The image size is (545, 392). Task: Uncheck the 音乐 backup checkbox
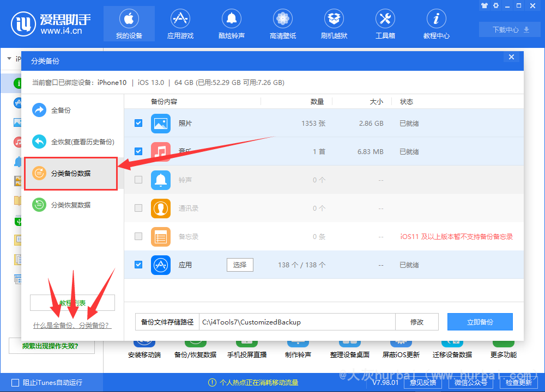(x=138, y=151)
